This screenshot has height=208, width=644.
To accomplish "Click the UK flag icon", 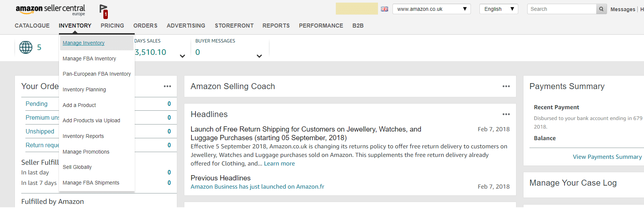I will [x=384, y=9].
